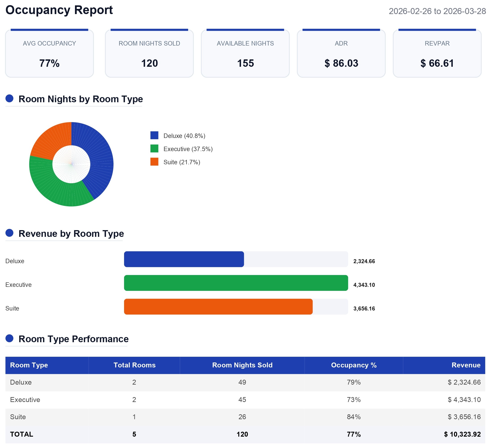490x448 pixels.
Task: Select the Executive legend color square
Action: pyautogui.click(x=154, y=149)
